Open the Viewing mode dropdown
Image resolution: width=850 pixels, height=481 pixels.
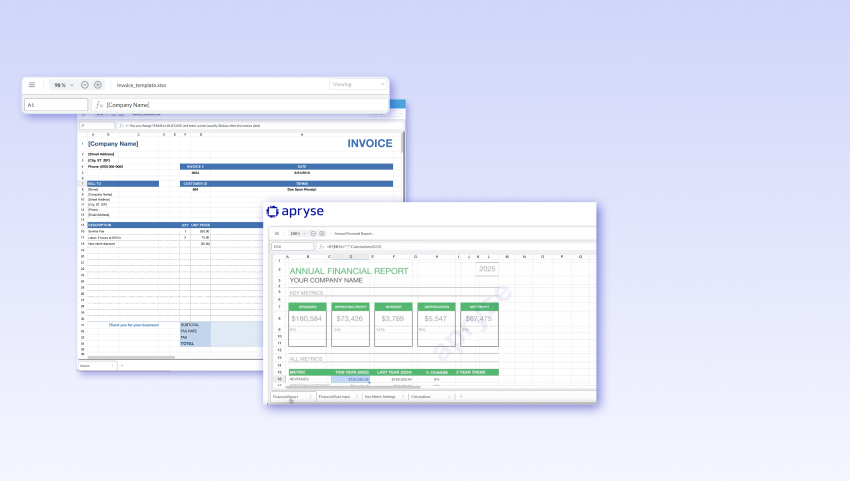click(x=358, y=84)
